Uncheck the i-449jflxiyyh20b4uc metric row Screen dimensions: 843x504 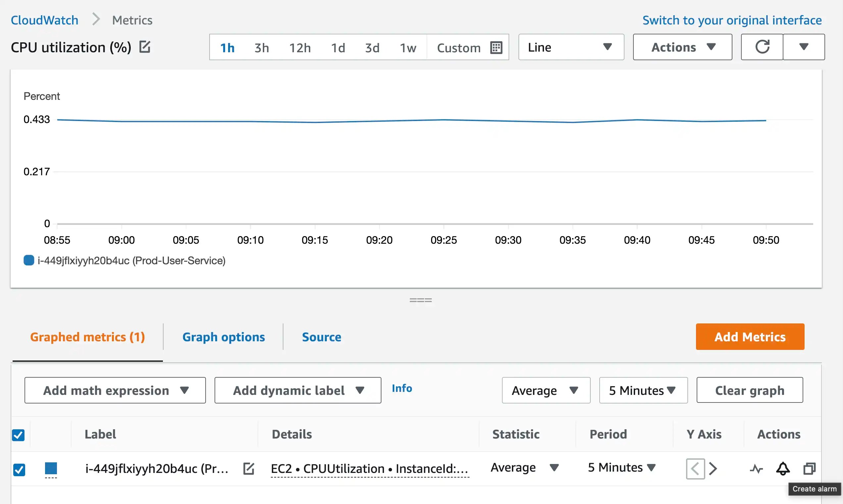coord(19,470)
